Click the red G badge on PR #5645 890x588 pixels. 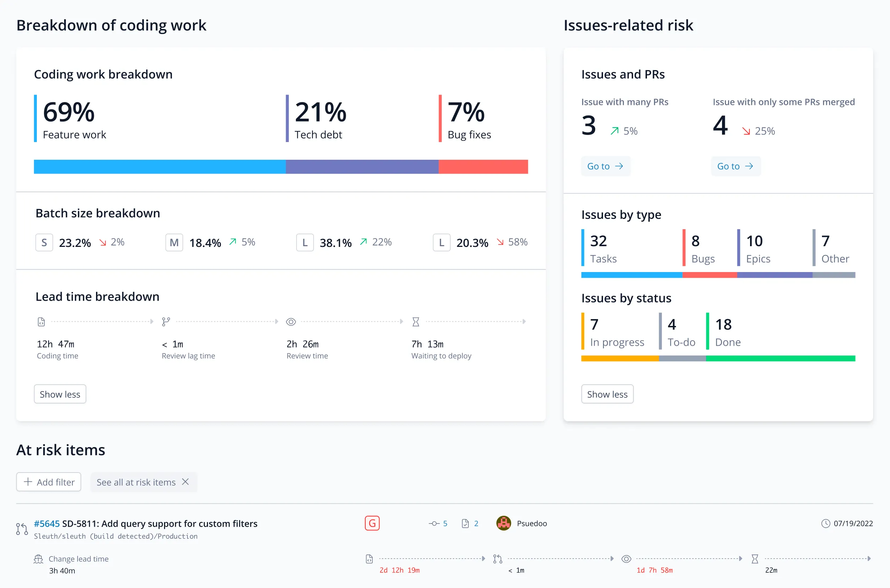click(x=372, y=523)
